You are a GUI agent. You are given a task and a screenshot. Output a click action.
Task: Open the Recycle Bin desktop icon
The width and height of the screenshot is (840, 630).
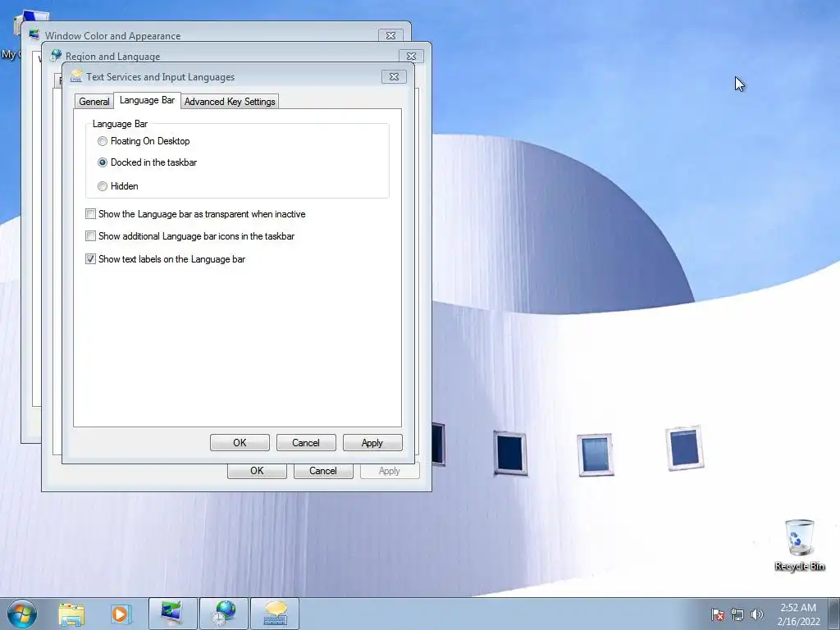coord(799,545)
